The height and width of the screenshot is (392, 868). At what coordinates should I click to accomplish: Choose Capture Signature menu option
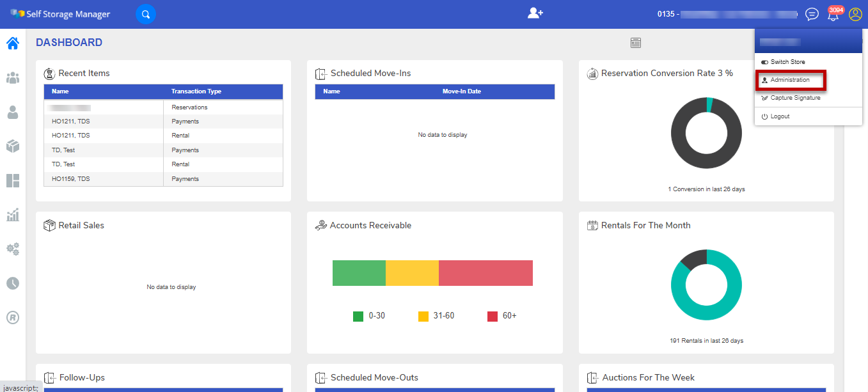[x=795, y=98]
